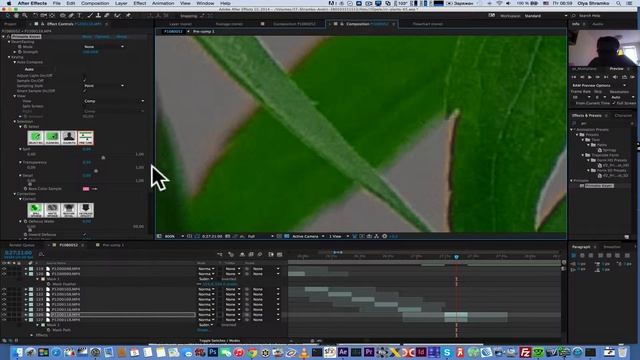This screenshot has width=640, height=360.
Task: Toggle the Sample On/Off checkbox
Action: [84, 80]
